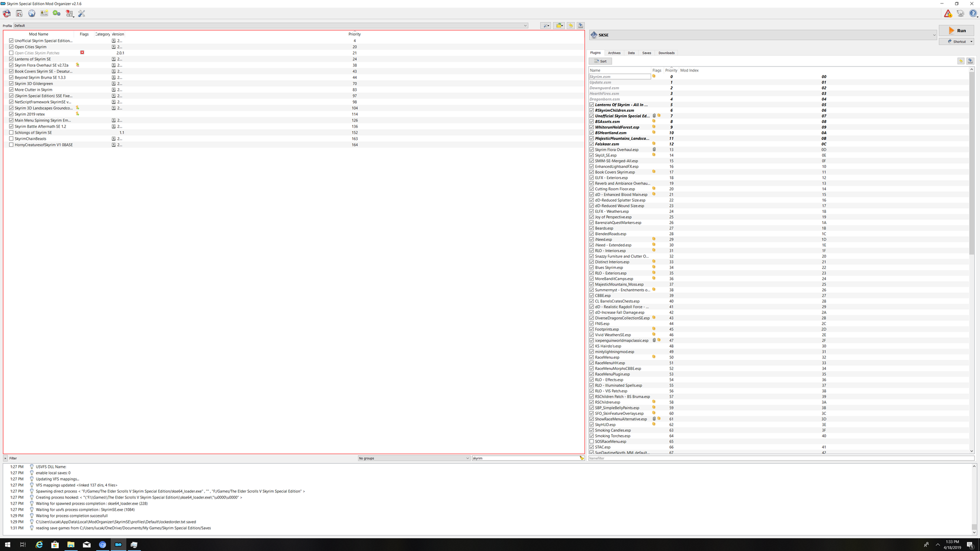
Task: Open the Profile Default dropdown
Action: [271, 26]
